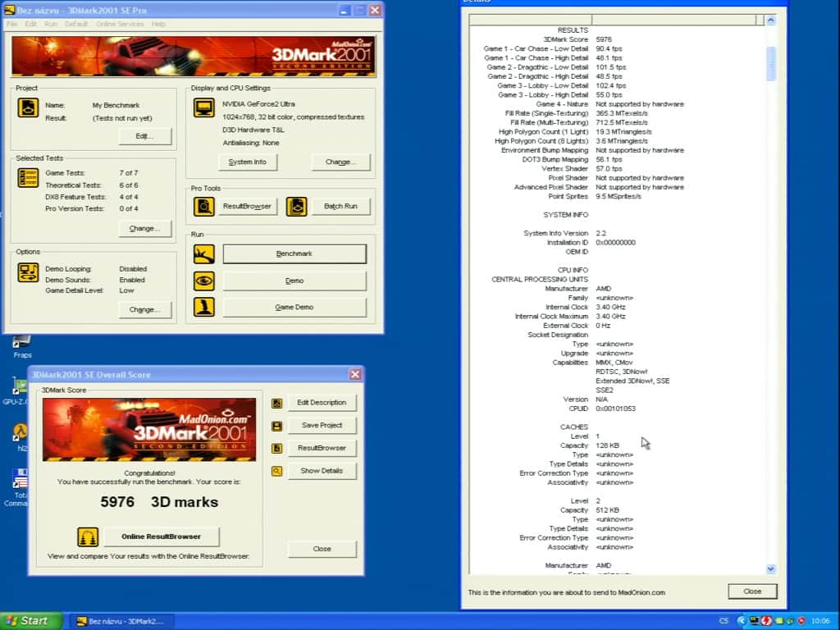Open the Help menu
The image size is (840, 630).
point(158,24)
